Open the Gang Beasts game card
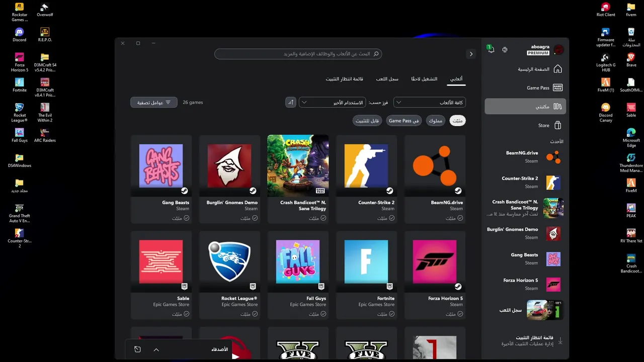 [x=161, y=179]
